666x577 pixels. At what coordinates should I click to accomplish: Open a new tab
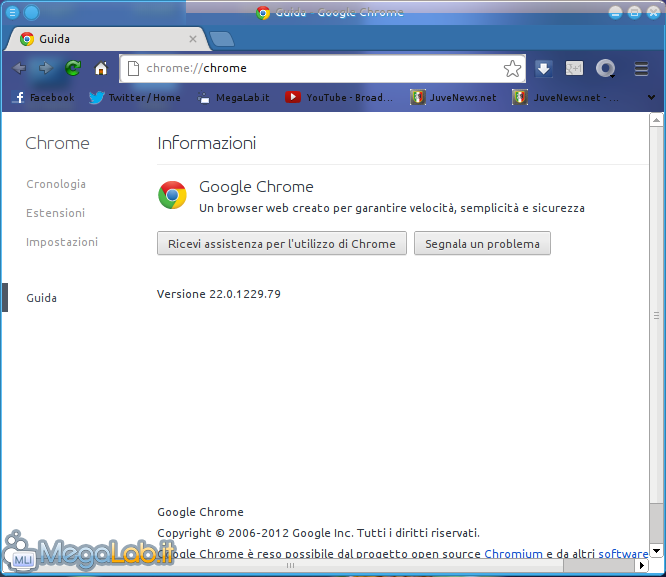point(222,39)
